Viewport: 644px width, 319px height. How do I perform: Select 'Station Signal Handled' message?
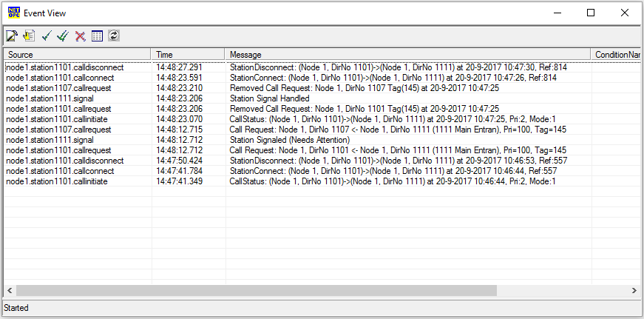coord(269,98)
